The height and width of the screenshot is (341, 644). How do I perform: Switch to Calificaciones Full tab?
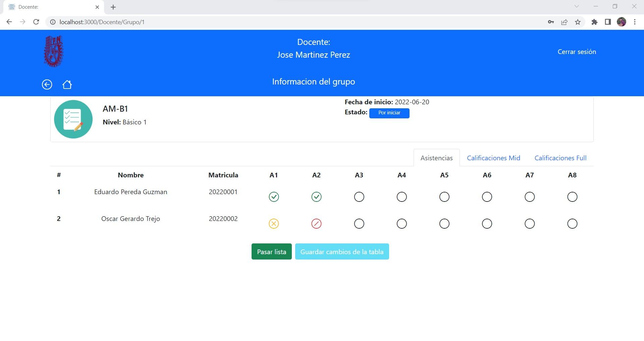pyautogui.click(x=560, y=158)
